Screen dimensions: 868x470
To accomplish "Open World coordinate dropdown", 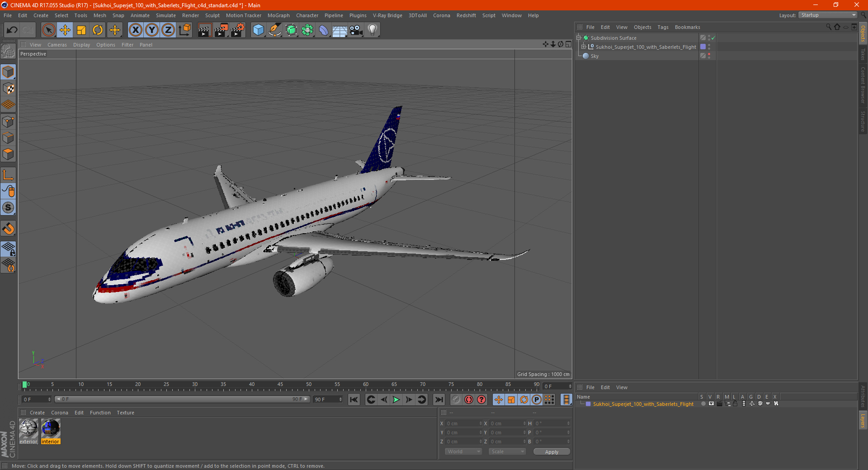I will point(463,451).
